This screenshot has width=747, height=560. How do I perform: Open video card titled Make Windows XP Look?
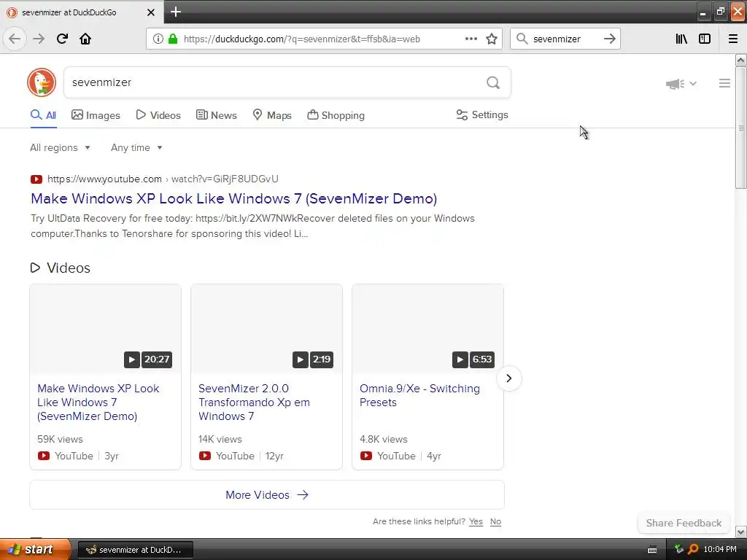pos(98,402)
